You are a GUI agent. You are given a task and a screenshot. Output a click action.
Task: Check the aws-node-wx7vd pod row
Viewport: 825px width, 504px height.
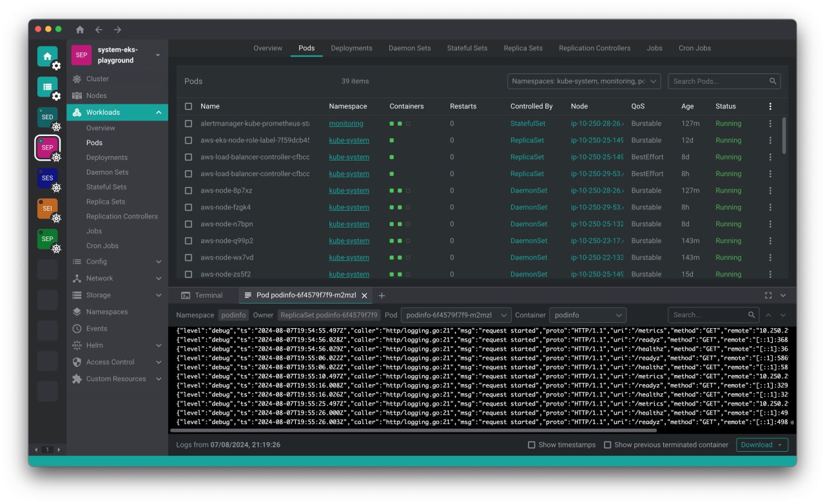188,258
